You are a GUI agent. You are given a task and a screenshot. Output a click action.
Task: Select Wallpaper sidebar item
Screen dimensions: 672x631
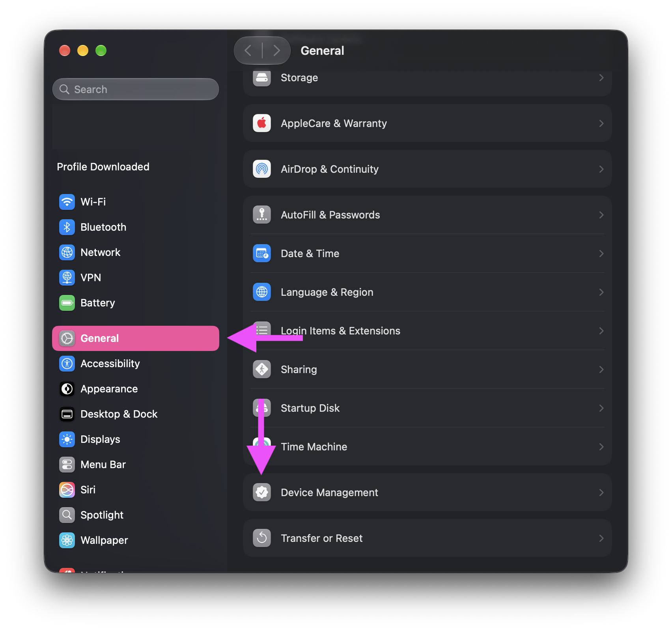point(136,540)
